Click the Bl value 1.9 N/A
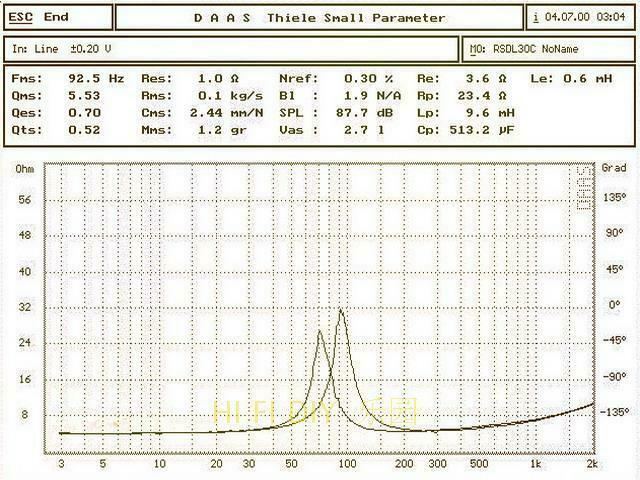 click(x=373, y=96)
